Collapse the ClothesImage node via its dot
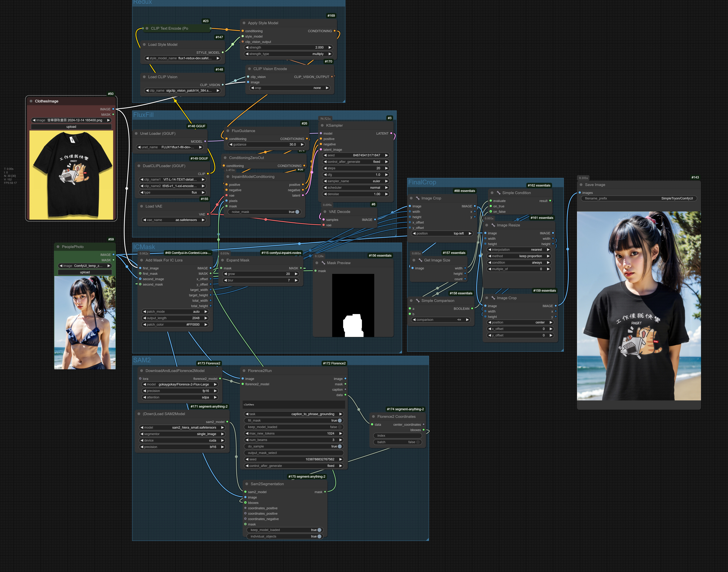 point(31,101)
